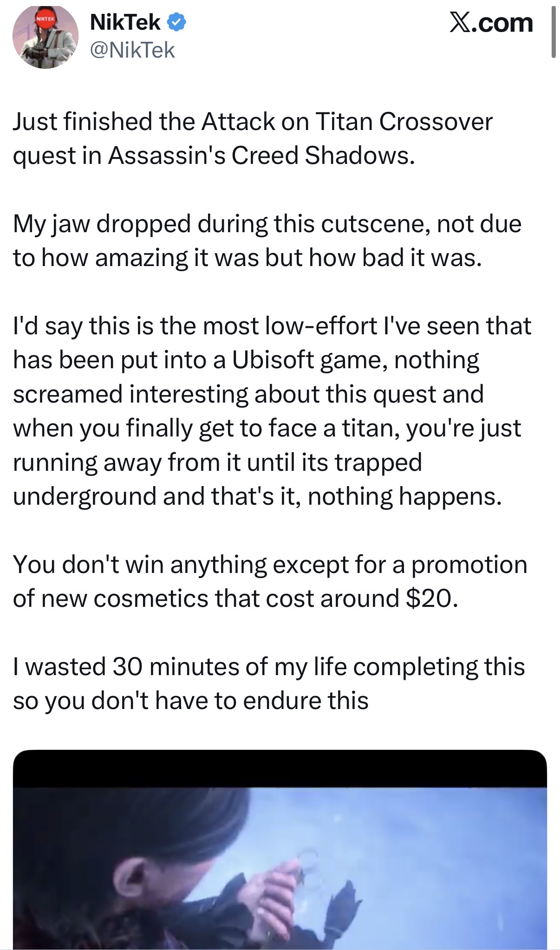560x950 pixels.
Task: Click the 'My jaw dropped' paragraph
Action: [267, 241]
